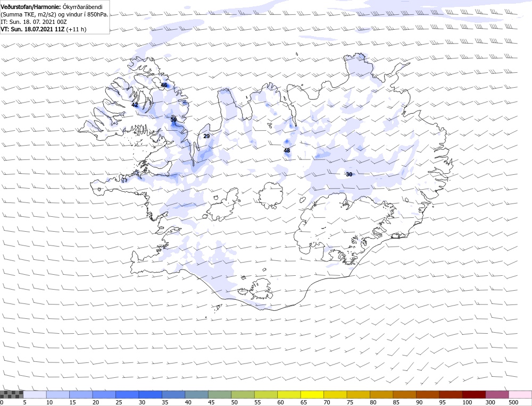Click the 'VT: Sun. 18.07.2021 11Z (+11 h)' line
Image resolution: width=532 pixels, height=406 pixels.
pos(44,29)
